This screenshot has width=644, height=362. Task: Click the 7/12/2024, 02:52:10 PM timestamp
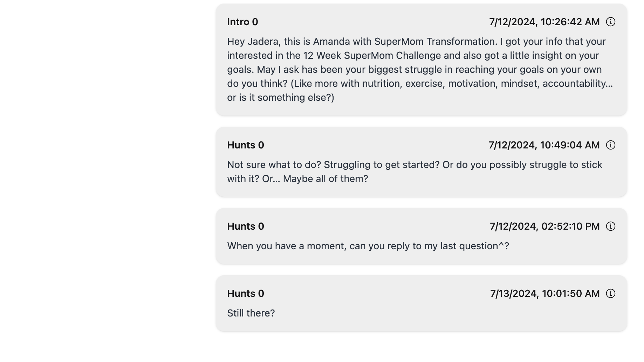click(544, 227)
